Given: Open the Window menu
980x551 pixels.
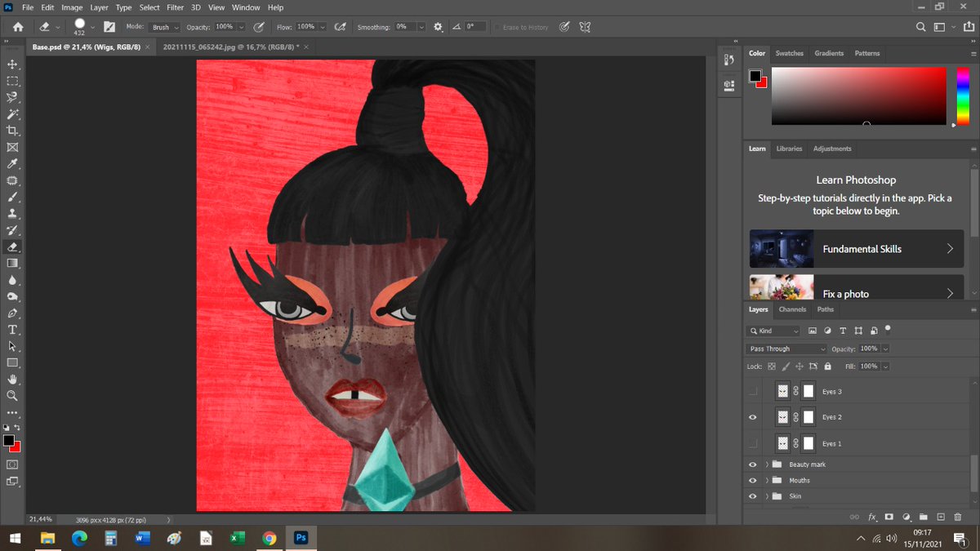Looking at the screenshot, I should pos(246,7).
